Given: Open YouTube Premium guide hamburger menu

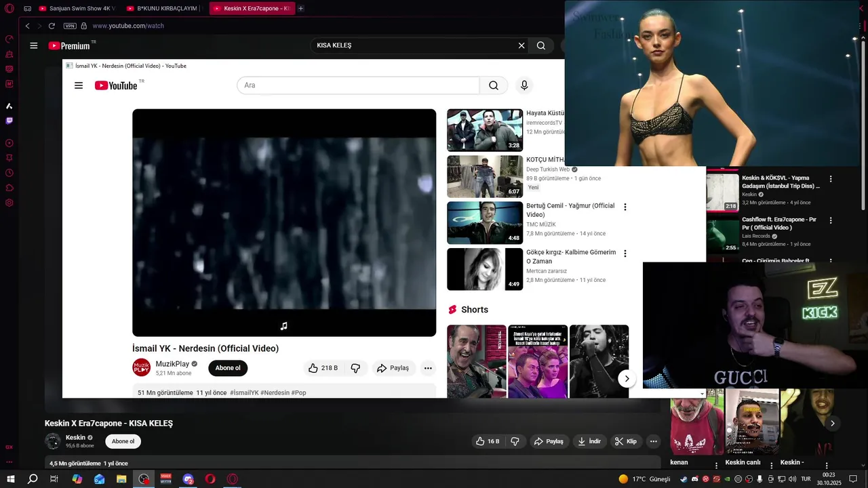Looking at the screenshot, I should click(x=34, y=45).
